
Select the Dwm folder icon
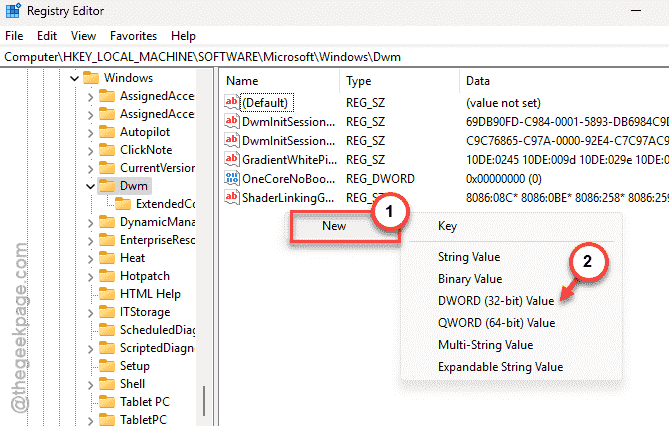point(107,186)
